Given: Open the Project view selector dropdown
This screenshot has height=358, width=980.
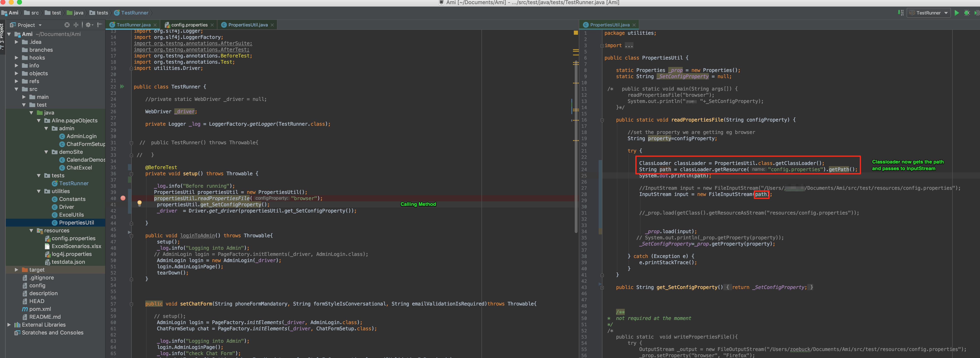Looking at the screenshot, I should coord(40,25).
